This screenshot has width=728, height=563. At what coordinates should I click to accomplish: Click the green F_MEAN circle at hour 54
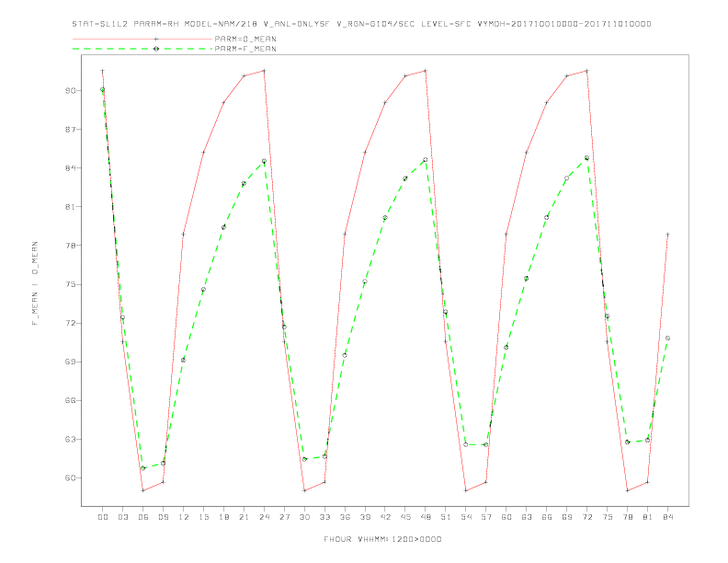click(466, 444)
